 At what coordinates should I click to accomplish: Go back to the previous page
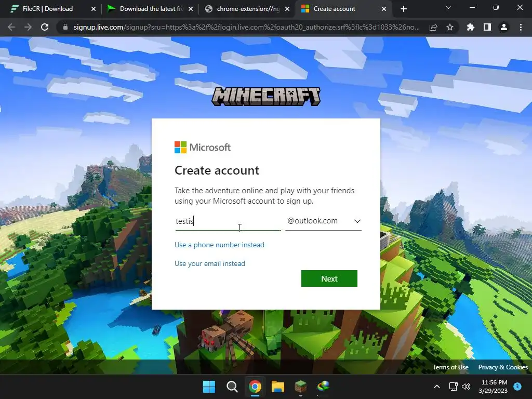11,27
